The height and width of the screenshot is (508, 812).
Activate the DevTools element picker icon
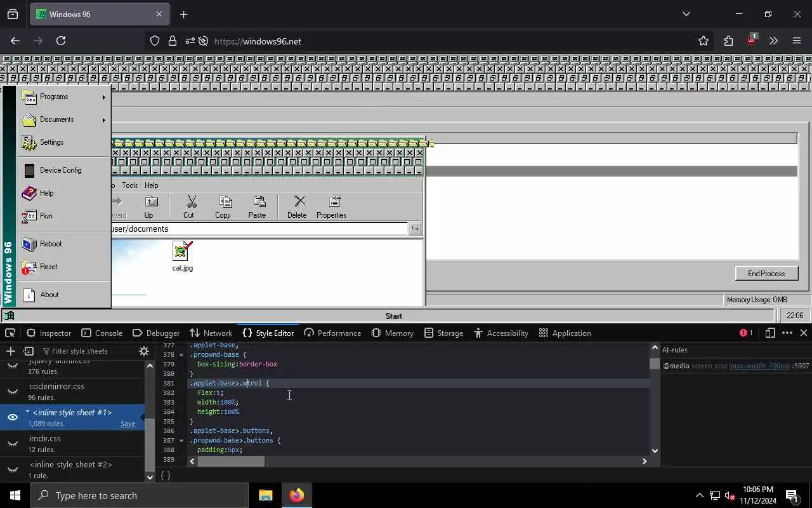tap(10, 333)
